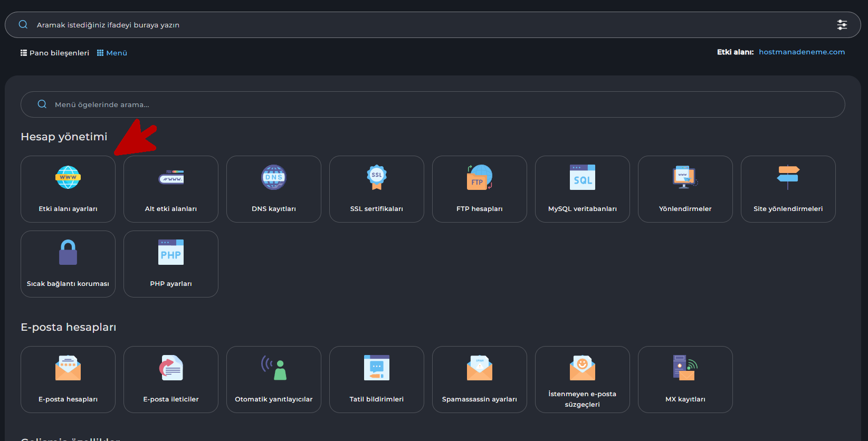Click the 'Alt etki alanları' label

tap(171, 209)
